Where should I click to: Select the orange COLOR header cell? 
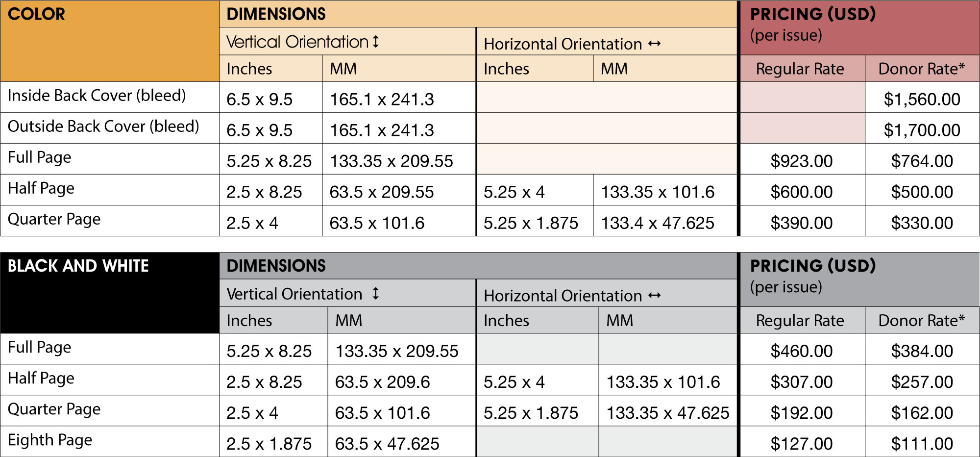pyautogui.click(x=110, y=41)
